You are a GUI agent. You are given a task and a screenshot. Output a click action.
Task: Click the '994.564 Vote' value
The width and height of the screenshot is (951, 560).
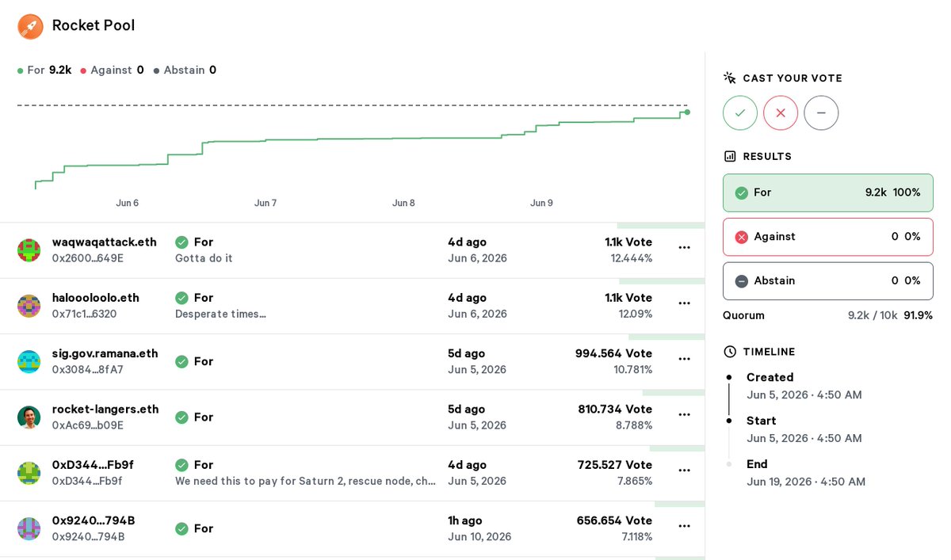click(x=613, y=353)
